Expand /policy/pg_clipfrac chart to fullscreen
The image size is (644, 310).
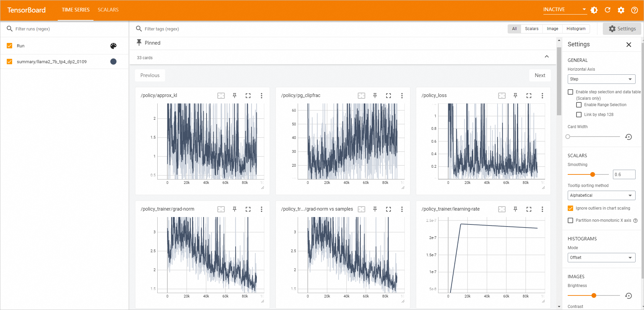tap(388, 96)
